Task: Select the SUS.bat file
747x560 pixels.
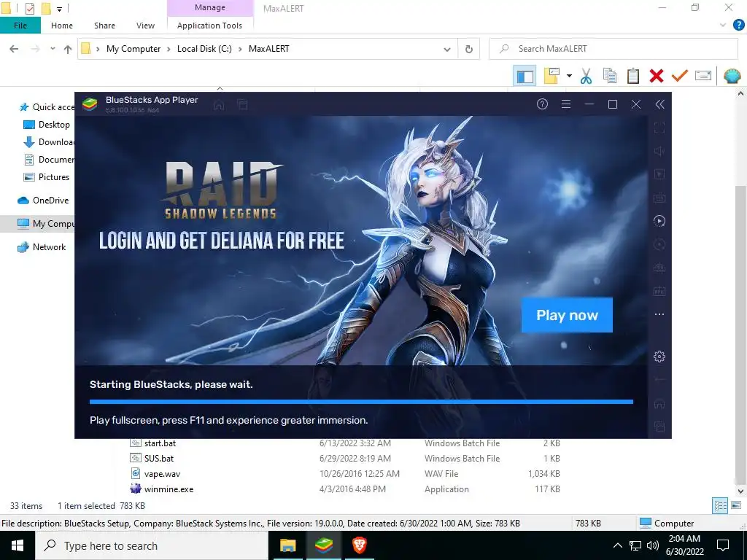Action: click(158, 459)
